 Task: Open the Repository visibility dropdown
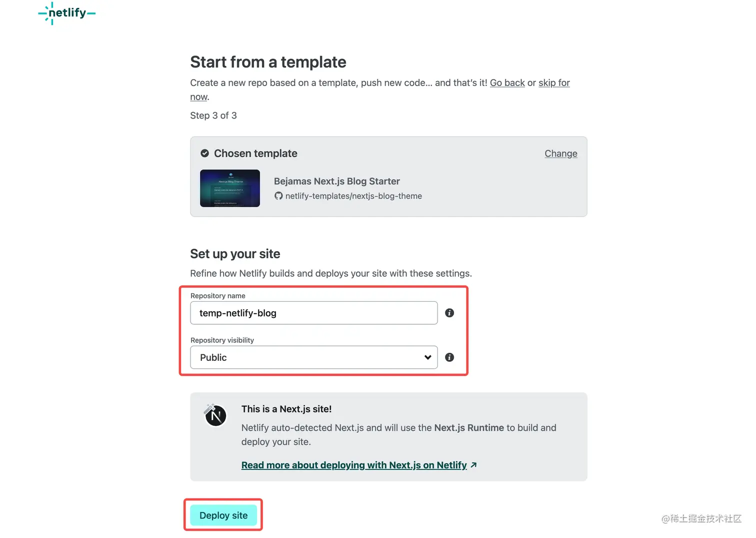pos(314,357)
